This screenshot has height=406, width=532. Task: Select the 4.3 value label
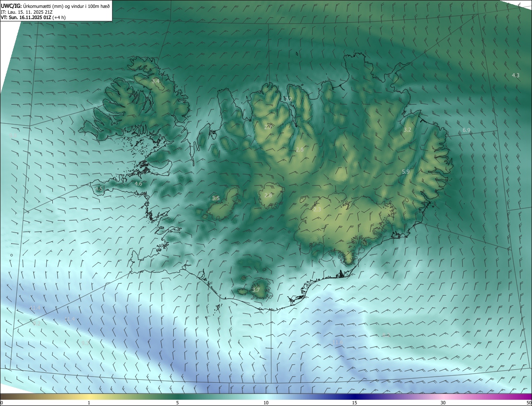[x=515, y=75]
